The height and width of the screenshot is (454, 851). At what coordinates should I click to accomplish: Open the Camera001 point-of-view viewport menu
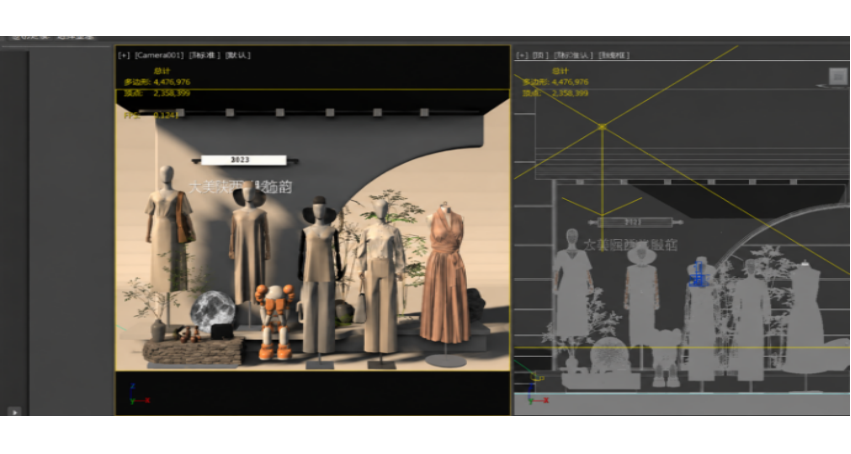coord(159,55)
